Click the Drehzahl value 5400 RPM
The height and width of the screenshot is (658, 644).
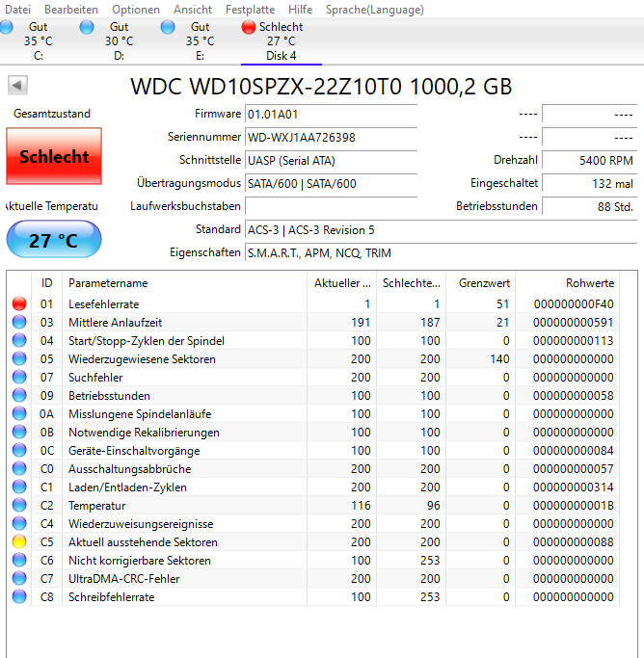pos(590,160)
